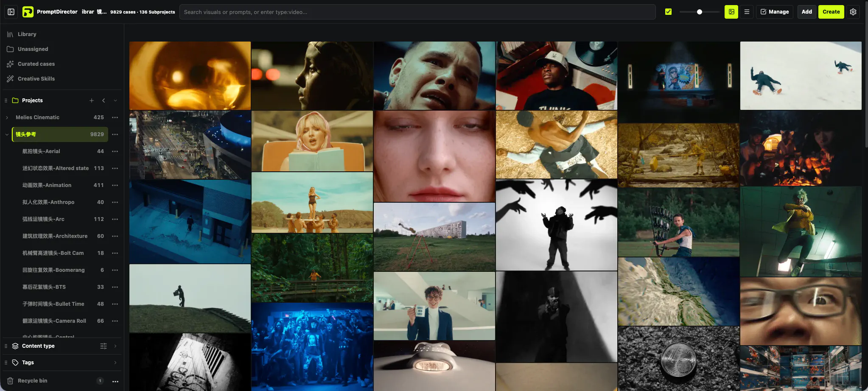
Task: Open more options for Recycle bin
Action: (115, 381)
